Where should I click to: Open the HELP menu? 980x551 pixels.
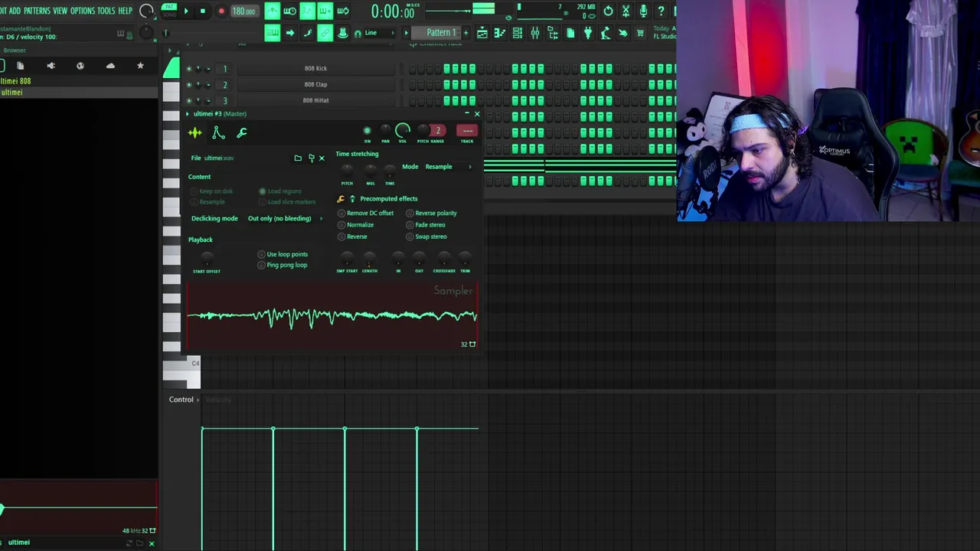click(x=125, y=11)
